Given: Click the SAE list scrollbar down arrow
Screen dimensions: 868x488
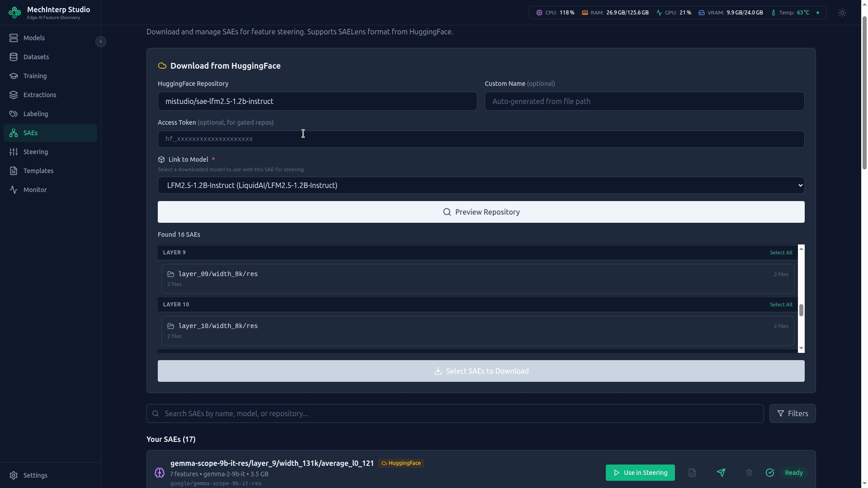Looking at the screenshot, I should click(801, 348).
